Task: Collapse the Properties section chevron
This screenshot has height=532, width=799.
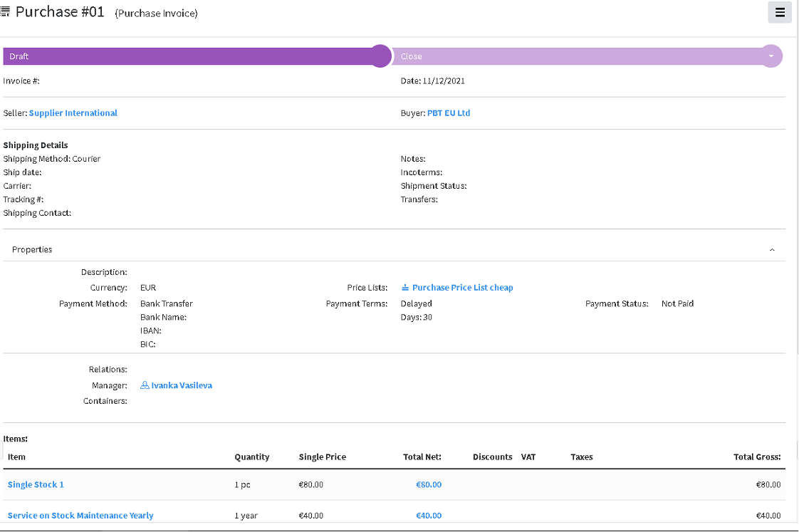Action: coord(772,250)
